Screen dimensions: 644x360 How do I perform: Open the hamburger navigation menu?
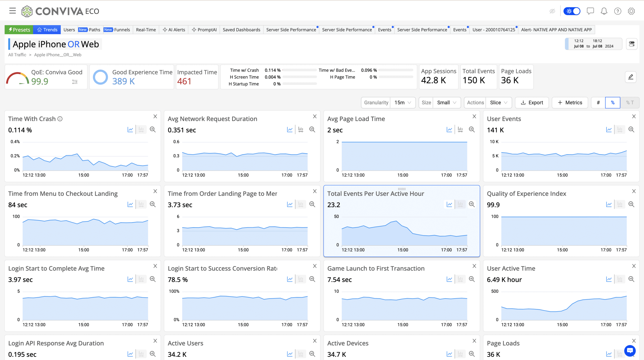[x=12, y=11]
